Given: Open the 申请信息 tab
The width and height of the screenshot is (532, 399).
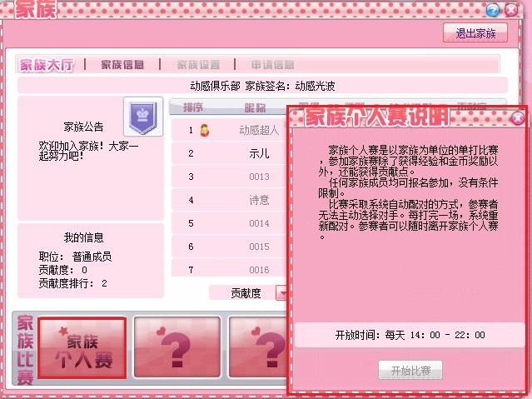Looking at the screenshot, I should pos(273,64).
